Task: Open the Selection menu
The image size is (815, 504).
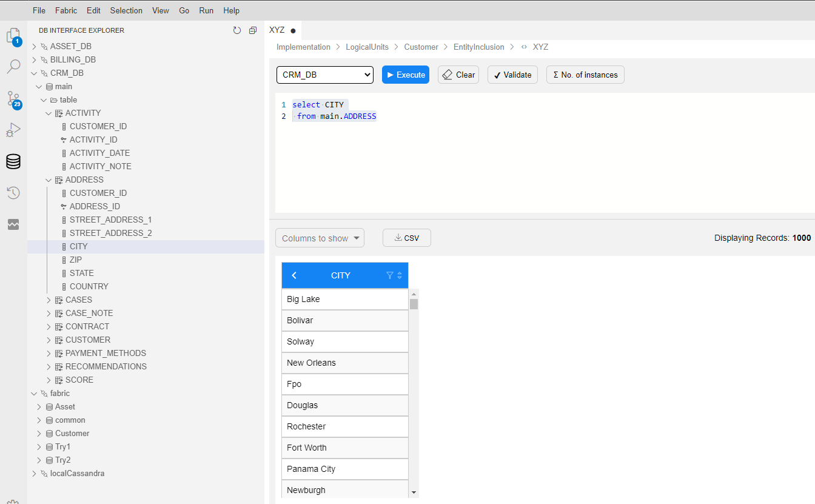Action: pyautogui.click(x=126, y=10)
